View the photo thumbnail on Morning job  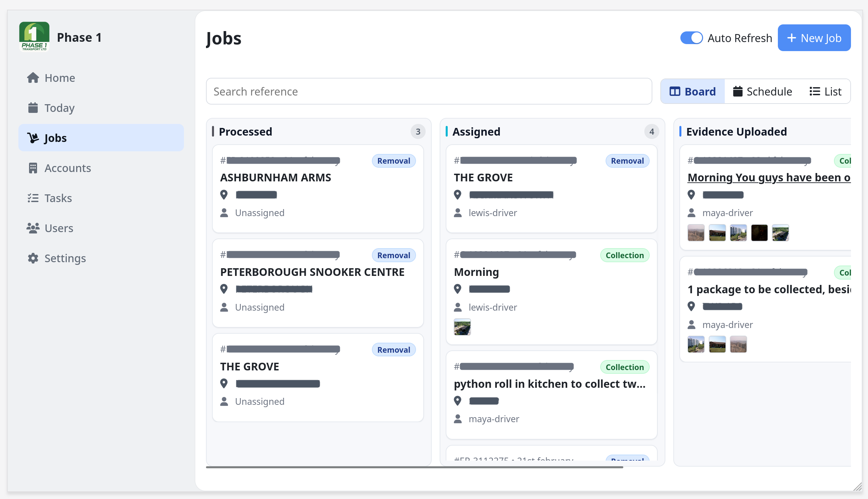tap(462, 327)
